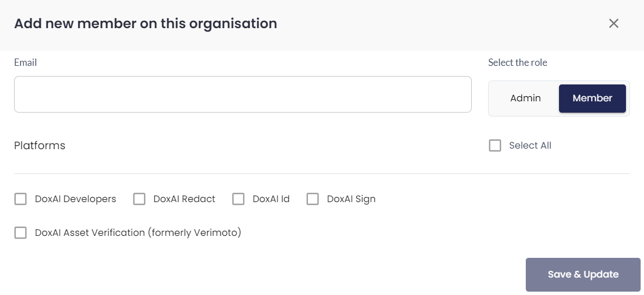The width and height of the screenshot is (644, 295).
Task: Enable the DoxAI Developers checkbox
Action: [21, 199]
